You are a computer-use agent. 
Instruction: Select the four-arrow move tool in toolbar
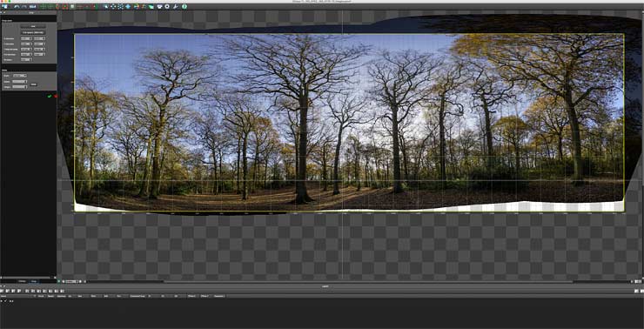[x=113, y=7]
